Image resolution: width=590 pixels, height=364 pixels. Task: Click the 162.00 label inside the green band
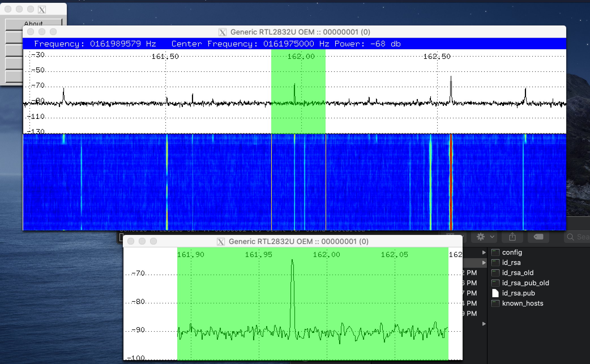[301, 57]
